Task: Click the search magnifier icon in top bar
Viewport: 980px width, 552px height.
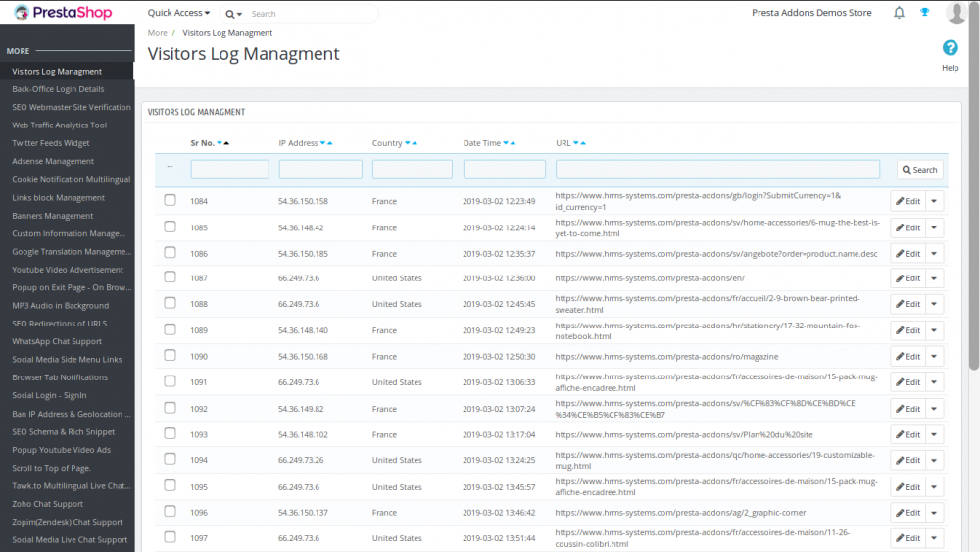Action: coord(229,14)
